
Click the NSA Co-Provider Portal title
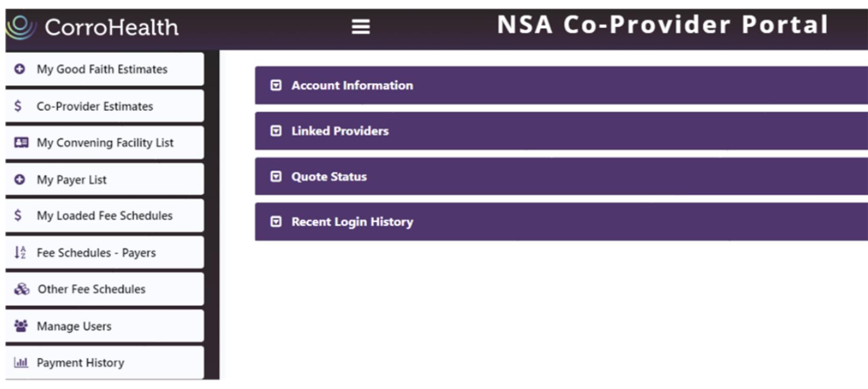[x=662, y=25]
